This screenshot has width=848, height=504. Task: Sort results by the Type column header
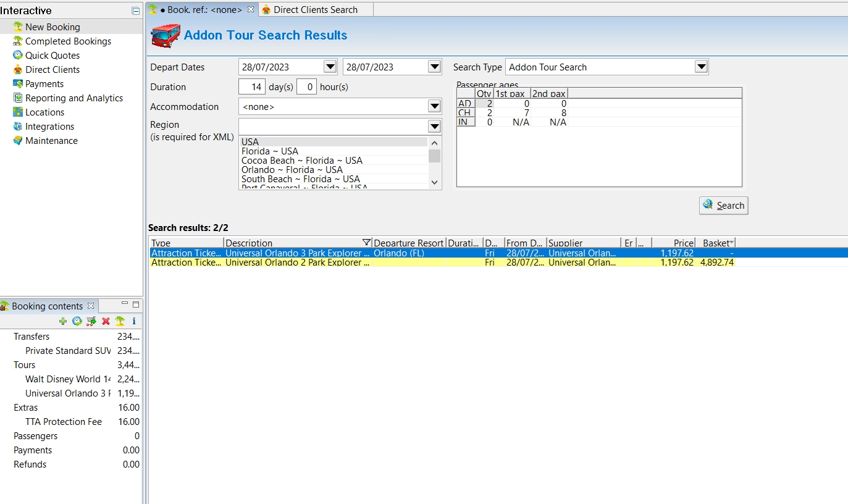tap(187, 243)
